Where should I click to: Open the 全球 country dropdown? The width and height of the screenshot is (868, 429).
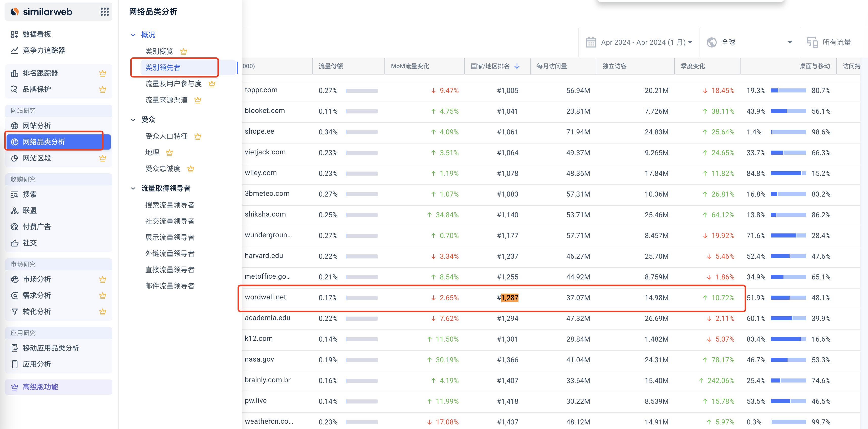[x=749, y=42]
